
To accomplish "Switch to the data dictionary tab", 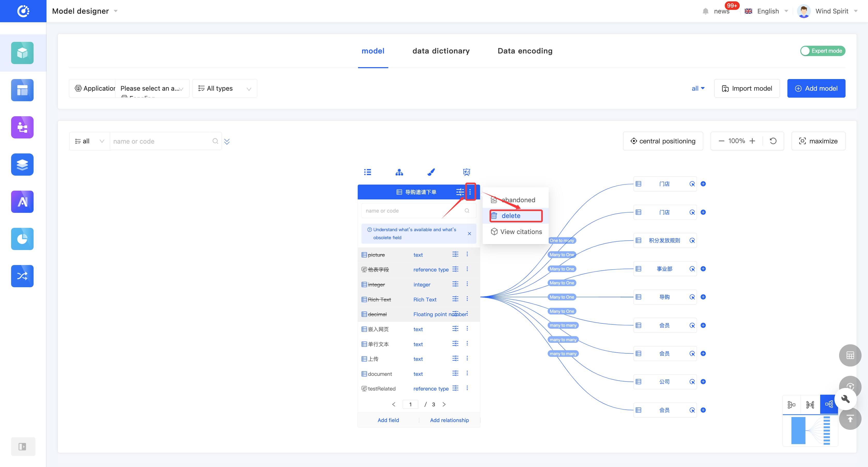I will point(441,51).
